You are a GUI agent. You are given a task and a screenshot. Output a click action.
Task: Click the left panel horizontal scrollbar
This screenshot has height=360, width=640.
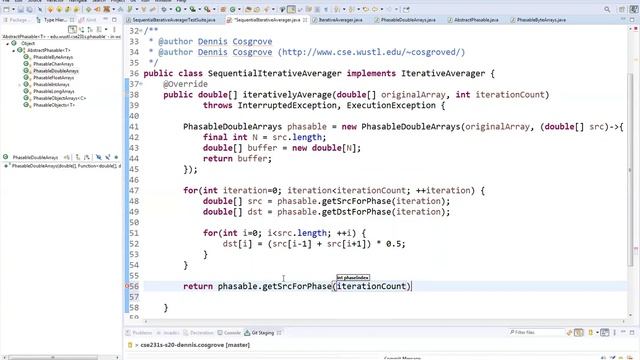[x=53, y=358]
